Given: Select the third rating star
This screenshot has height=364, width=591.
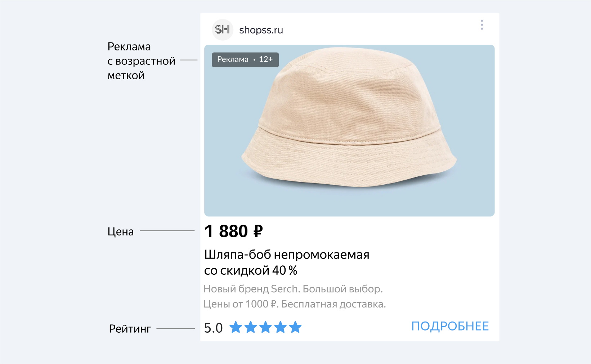Looking at the screenshot, I should point(265,327).
